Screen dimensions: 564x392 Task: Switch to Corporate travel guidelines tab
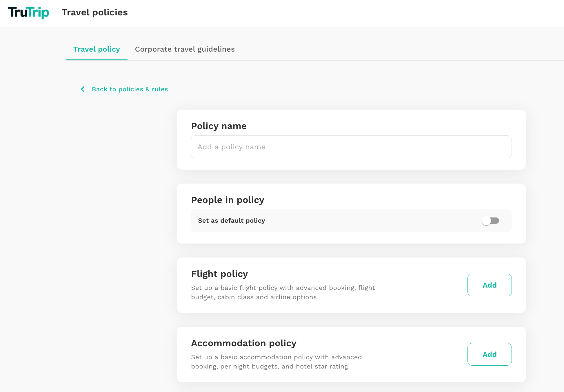(x=185, y=49)
